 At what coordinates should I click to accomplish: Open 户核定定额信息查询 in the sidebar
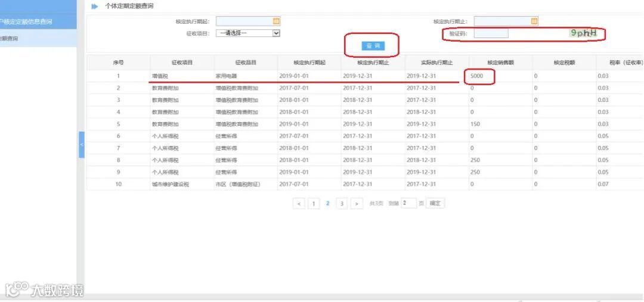pyautogui.click(x=38, y=22)
